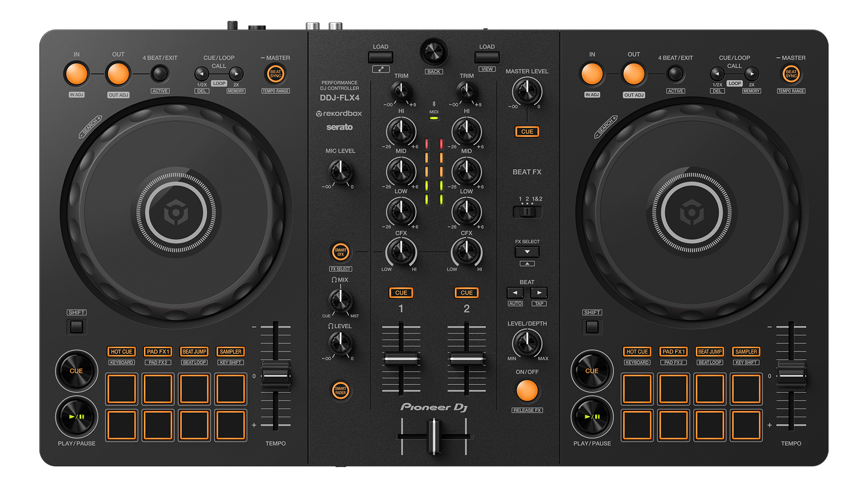
Task: Adjust channel 1 MID EQ knob
Action: 401,171
